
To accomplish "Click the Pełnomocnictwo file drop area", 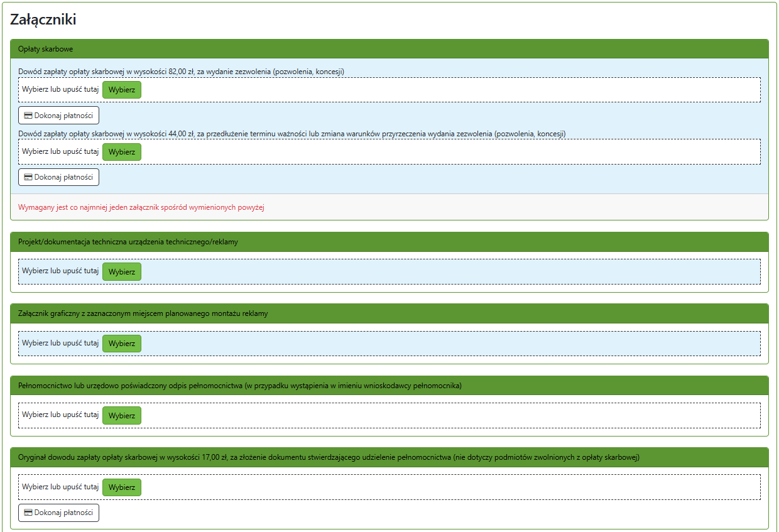I will [x=440, y=415].
